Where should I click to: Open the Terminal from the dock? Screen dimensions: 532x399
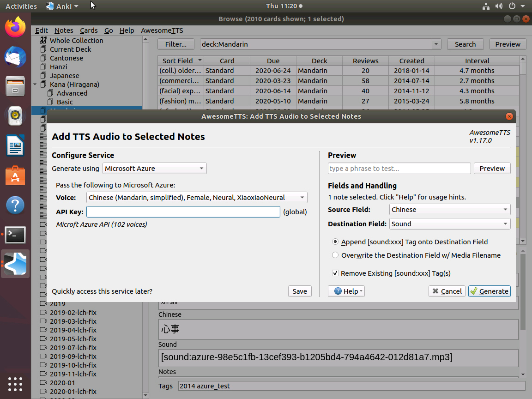point(15,235)
